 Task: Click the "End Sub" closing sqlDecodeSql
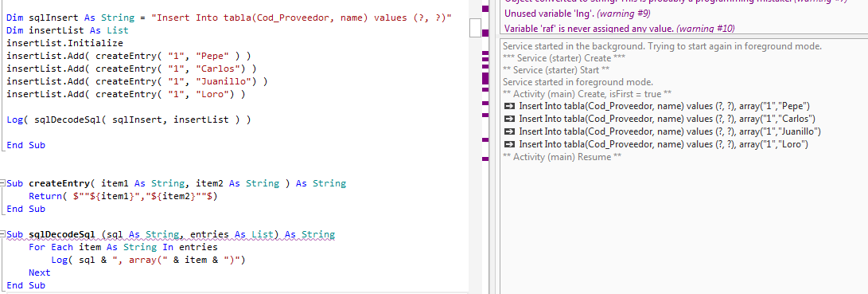(25, 285)
